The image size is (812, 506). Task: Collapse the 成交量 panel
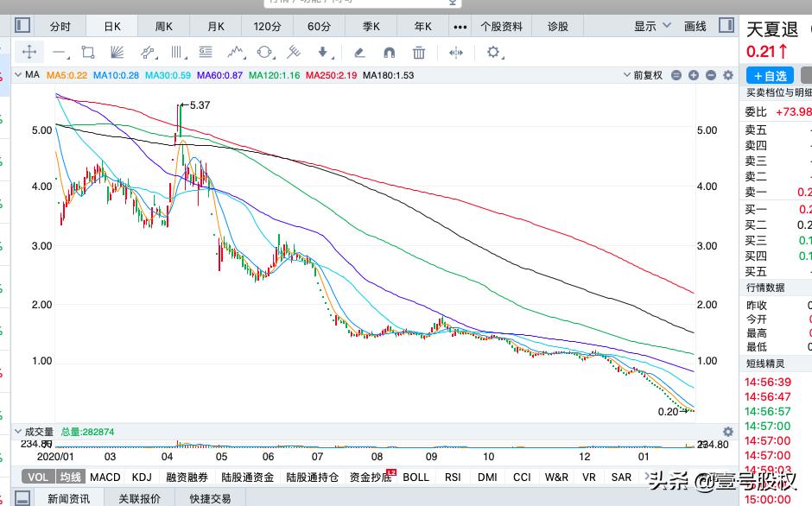pyautogui.click(x=17, y=432)
